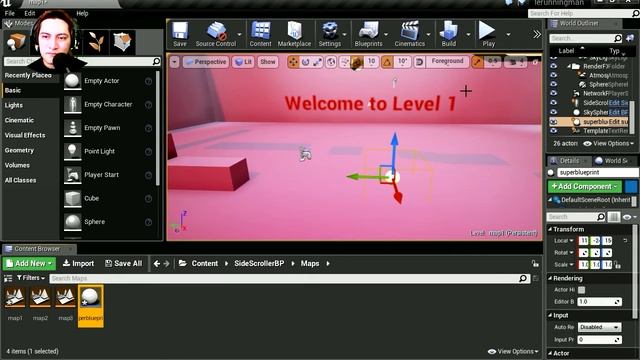Select Empty Pawn in the placement list
640x360 pixels.
[x=108, y=128]
